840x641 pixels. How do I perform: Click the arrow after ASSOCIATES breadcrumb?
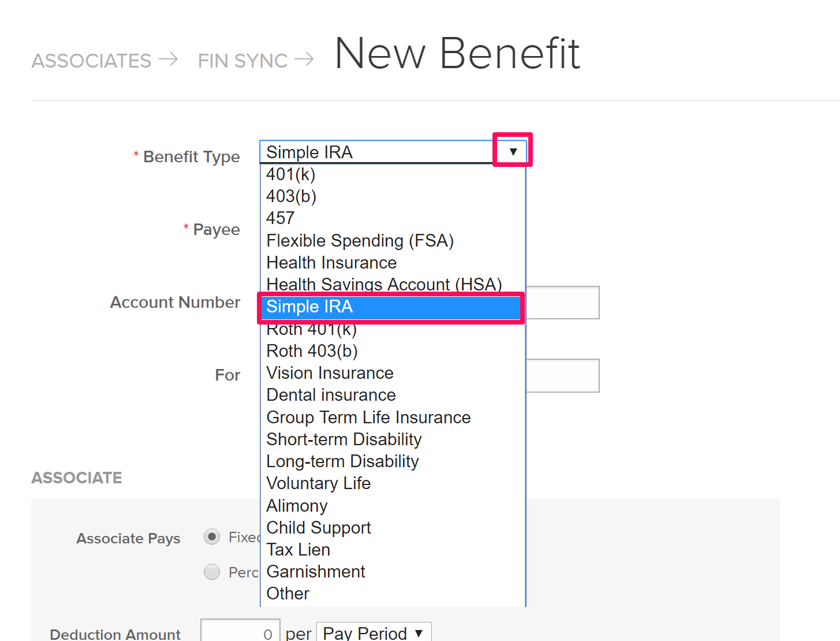coord(168,59)
